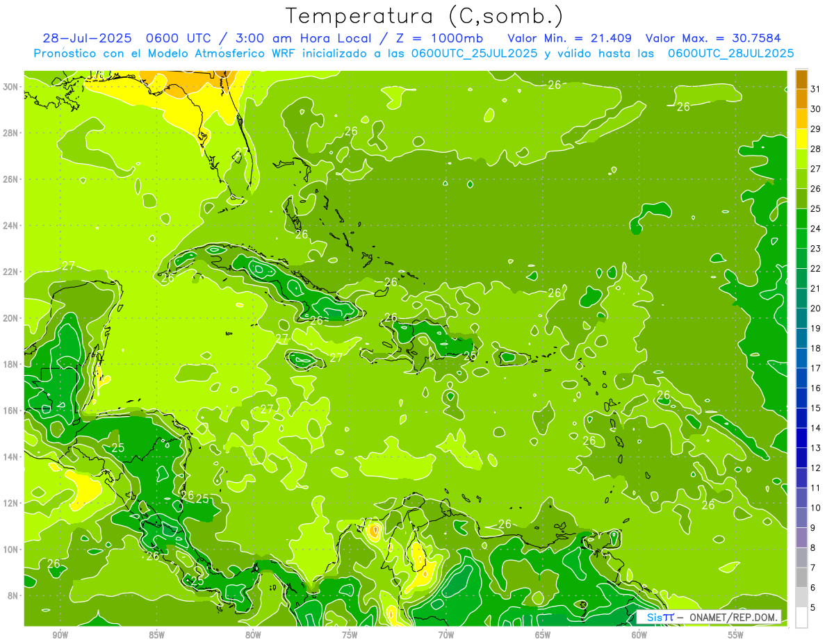Click the color scale label "15"
This screenshot has height=644, width=834.
click(816, 408)
